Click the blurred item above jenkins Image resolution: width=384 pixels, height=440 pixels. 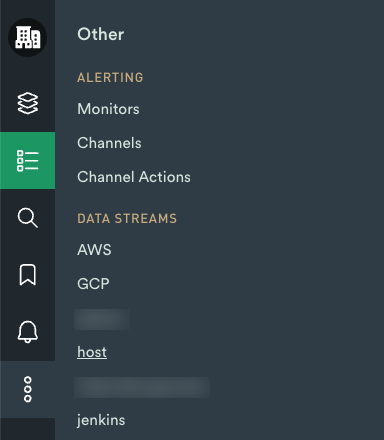(x=142, y=387)
